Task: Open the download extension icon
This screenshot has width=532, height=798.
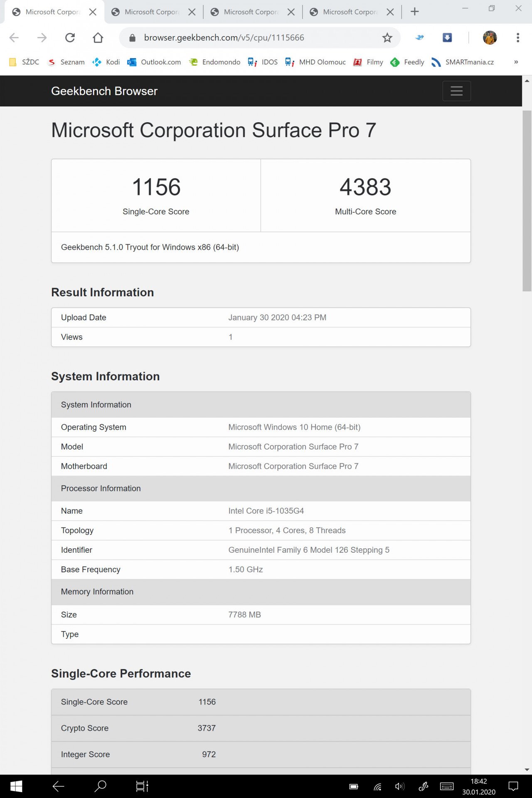Action: [x=447, y=37]
